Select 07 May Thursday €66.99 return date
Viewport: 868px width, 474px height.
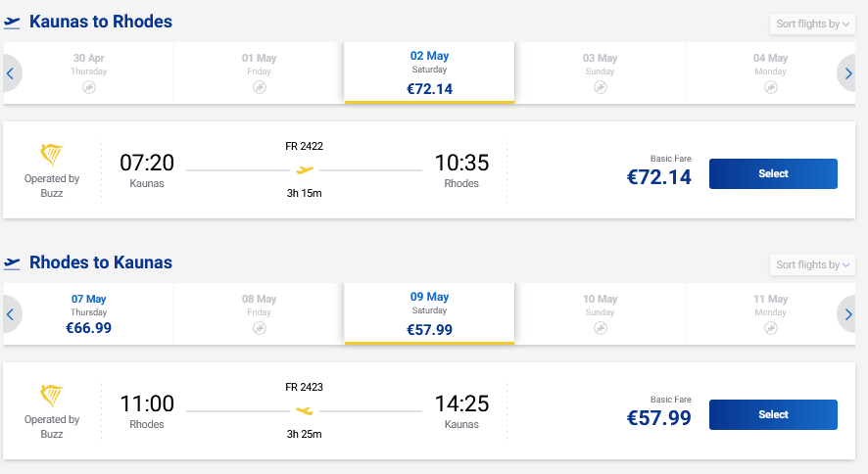pyautogui.click(x=89, y=313)
